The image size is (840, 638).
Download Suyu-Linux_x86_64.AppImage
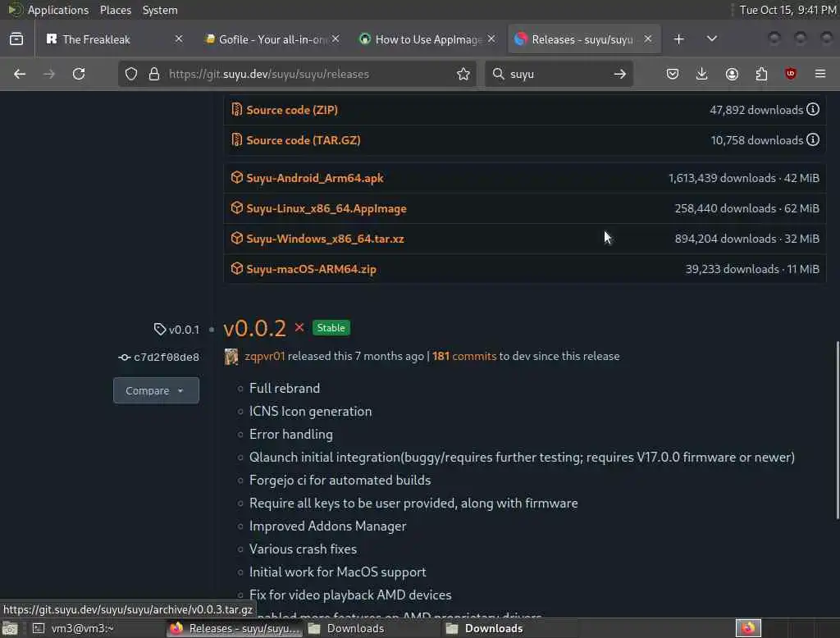[x=326, y=208]
